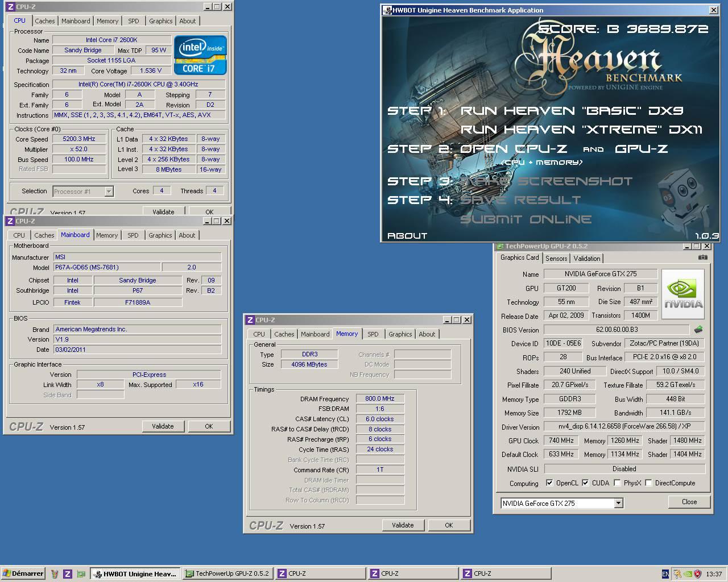Click the red security shield tray icon
This screenshot has height=582, width=728.
[x=698, y=574]
